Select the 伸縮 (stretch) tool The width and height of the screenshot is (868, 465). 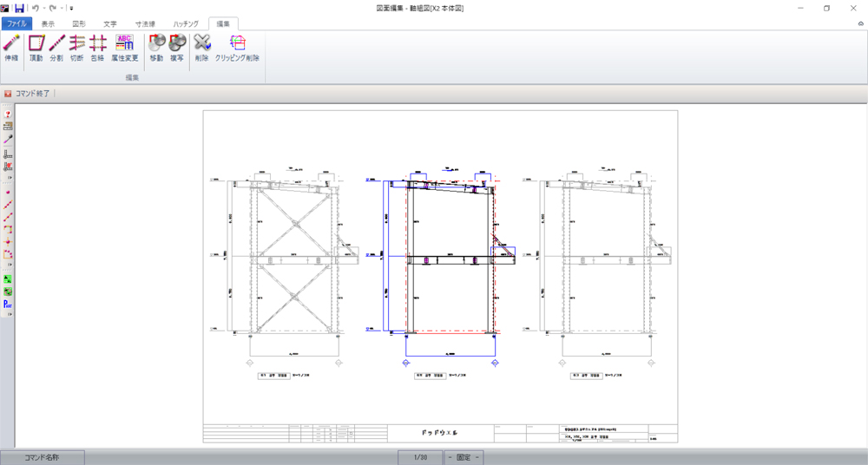11,48
